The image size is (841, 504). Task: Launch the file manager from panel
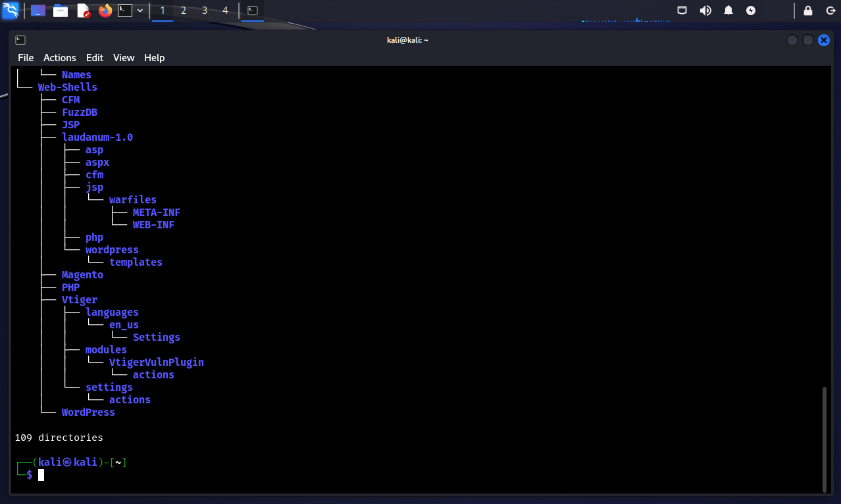click(61, 11)
